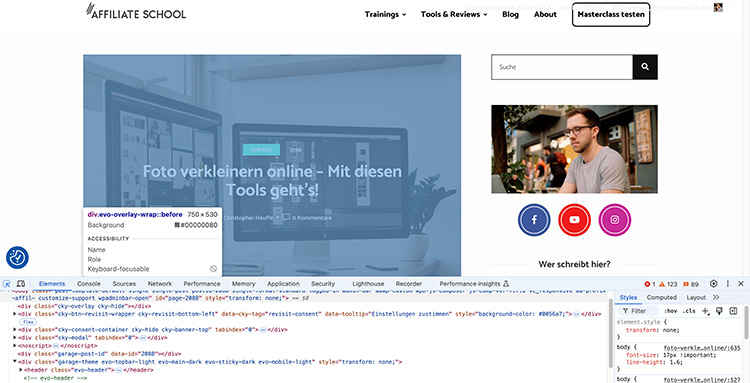750x383 pixels.
Task: Toggle the :hov element state panel
Action: (671, 311)
